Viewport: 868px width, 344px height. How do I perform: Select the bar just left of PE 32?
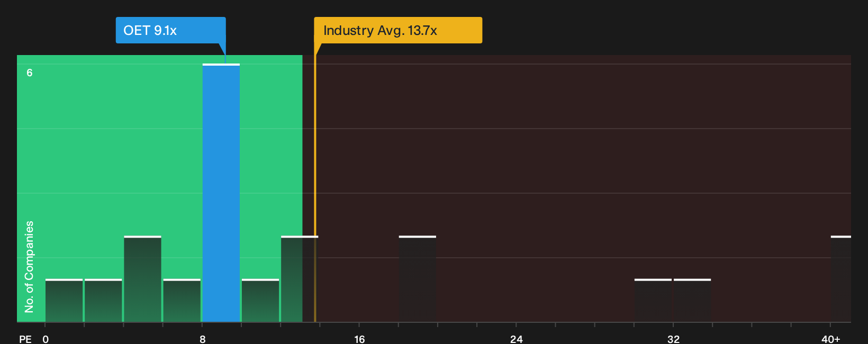[x=653, y=300]
